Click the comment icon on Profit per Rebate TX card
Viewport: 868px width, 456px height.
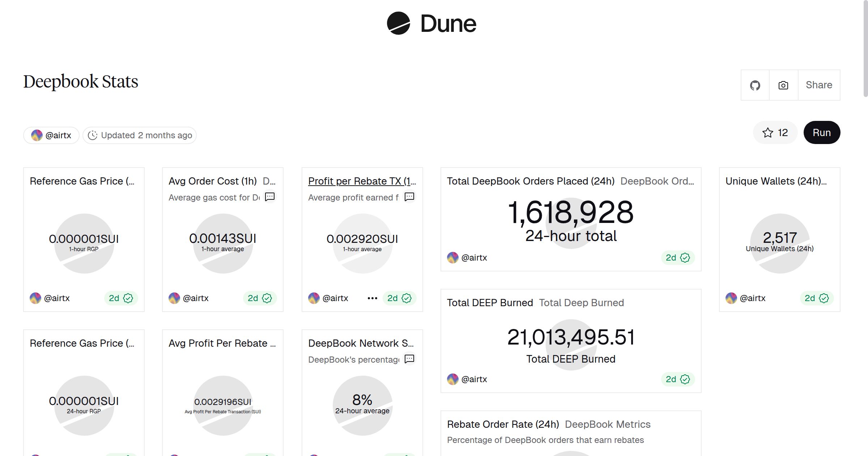[409, 197]
